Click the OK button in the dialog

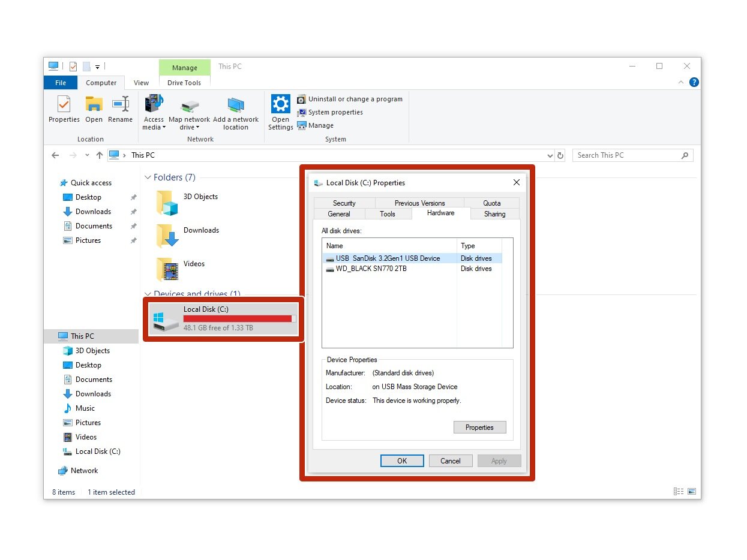[402, 460]
